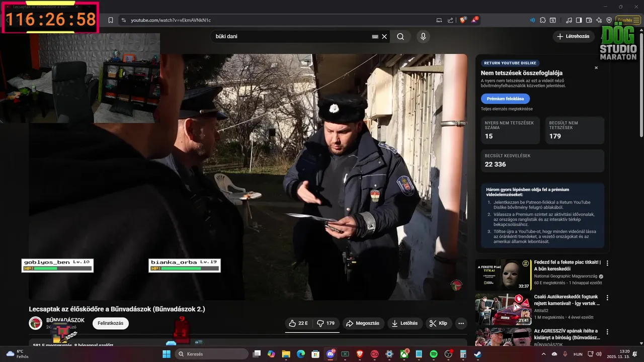Image resolution: width=644 pixels, height=362 pixels.
Task: Open the notification bell in system tray
Action: 635,354
